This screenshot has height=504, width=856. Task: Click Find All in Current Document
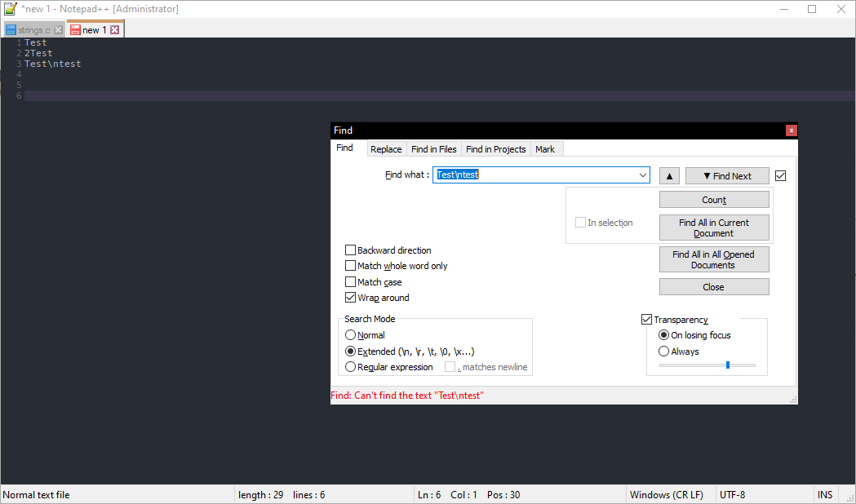coord(714,228)
